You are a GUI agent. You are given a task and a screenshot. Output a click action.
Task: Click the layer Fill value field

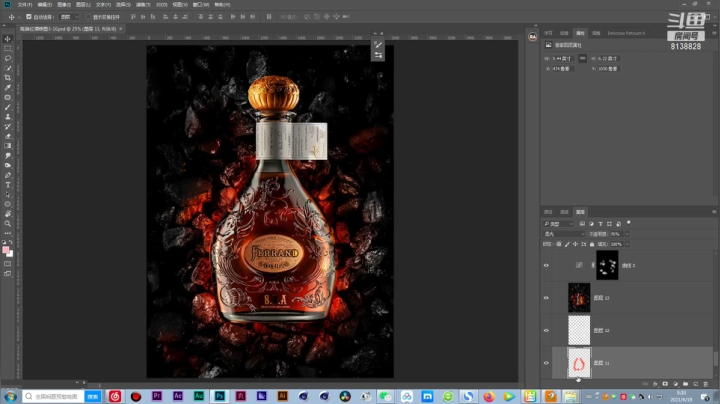[617, 244]
